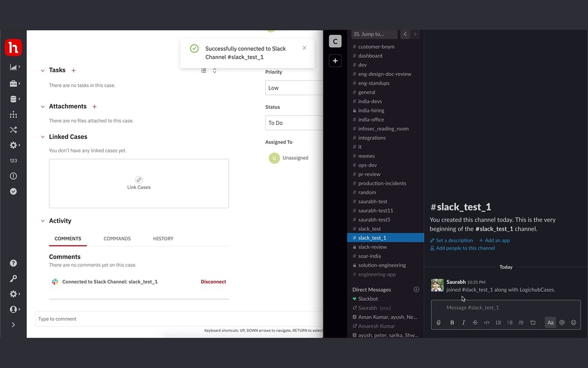Image resolution: width=588 pixels, height=368 pixels.
Task: Click the task list view icon
Action: [x=203, y=71]
